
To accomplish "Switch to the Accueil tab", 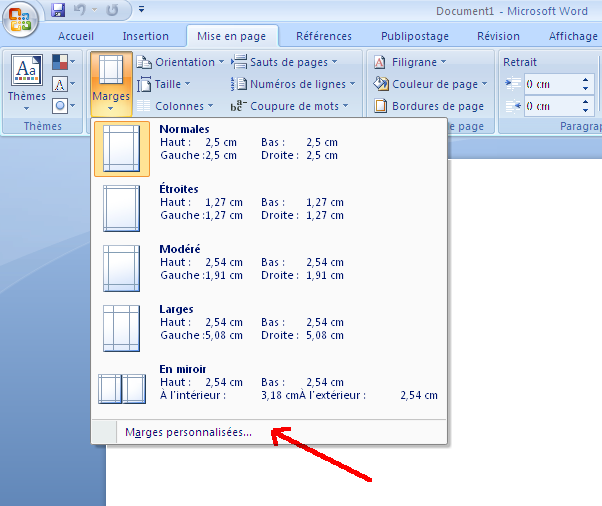I will coord(76,36).
